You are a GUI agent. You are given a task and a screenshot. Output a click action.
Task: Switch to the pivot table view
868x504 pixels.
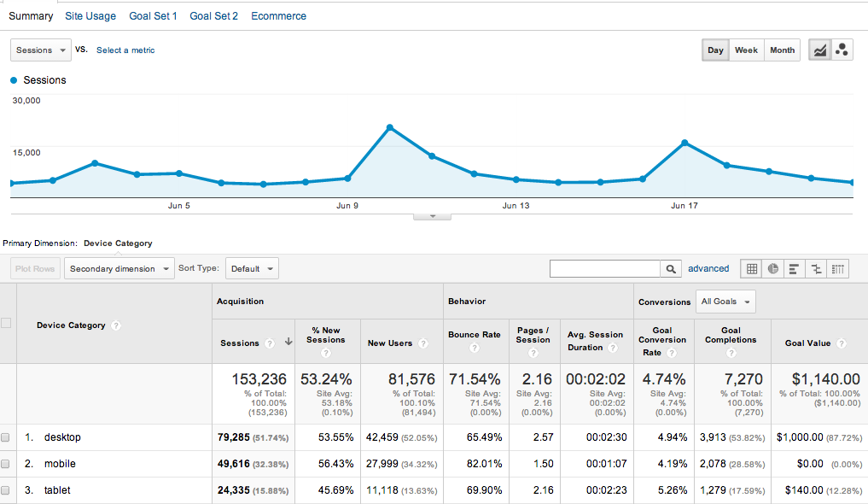point(838,268)
